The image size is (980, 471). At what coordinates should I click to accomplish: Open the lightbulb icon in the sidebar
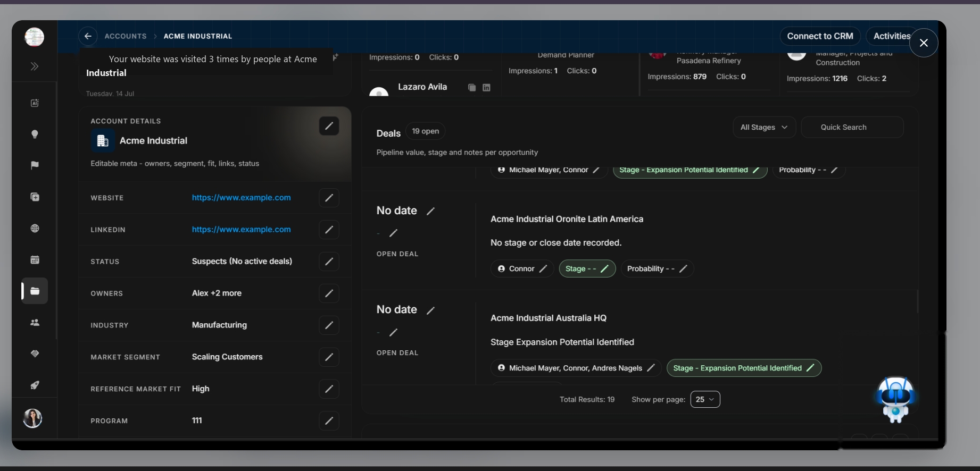35,134
